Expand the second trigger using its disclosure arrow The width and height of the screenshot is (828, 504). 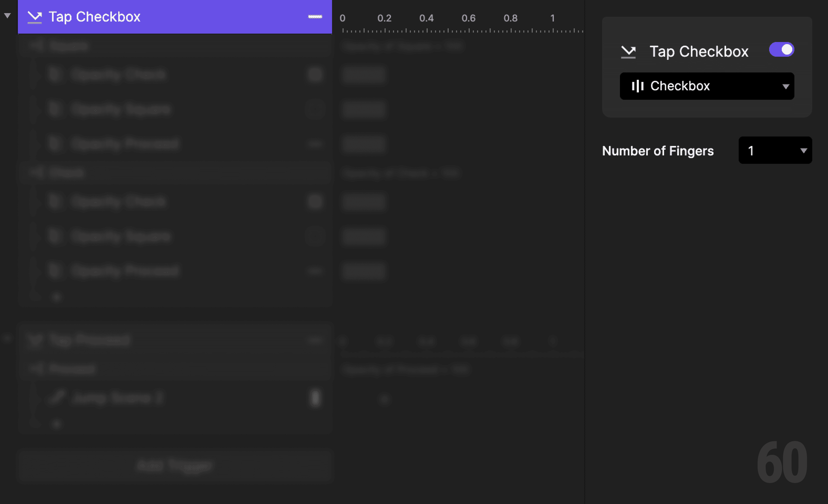[x=7, y=339]
